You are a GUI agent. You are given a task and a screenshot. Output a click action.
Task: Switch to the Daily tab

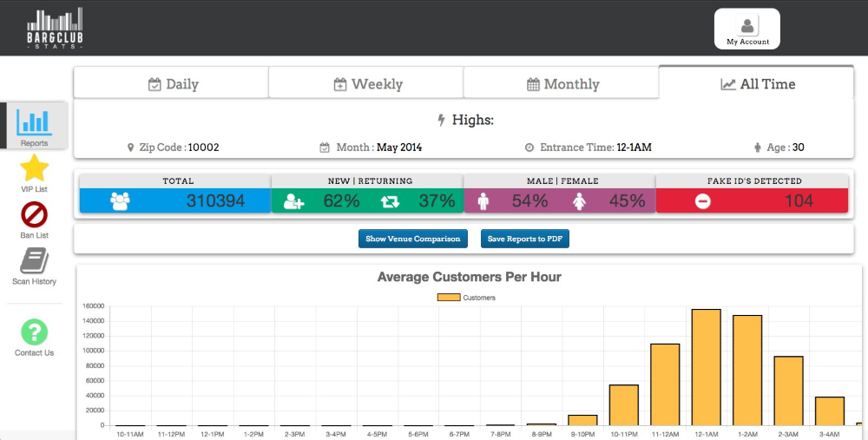pyautogui.click(x=171, y=84)
